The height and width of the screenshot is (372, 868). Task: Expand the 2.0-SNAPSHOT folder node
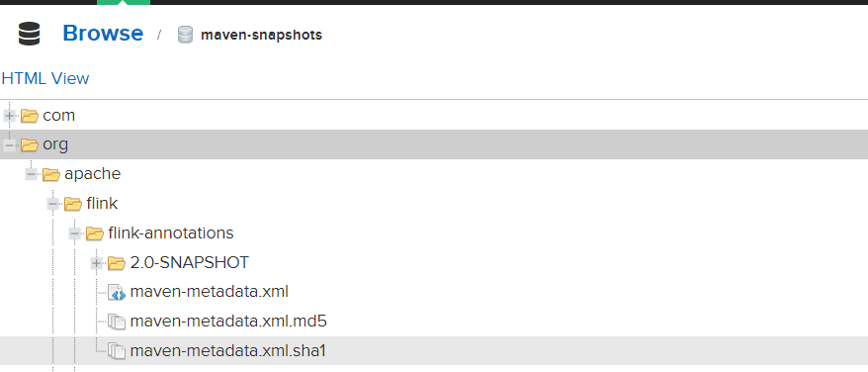click(x=97, y=263)
